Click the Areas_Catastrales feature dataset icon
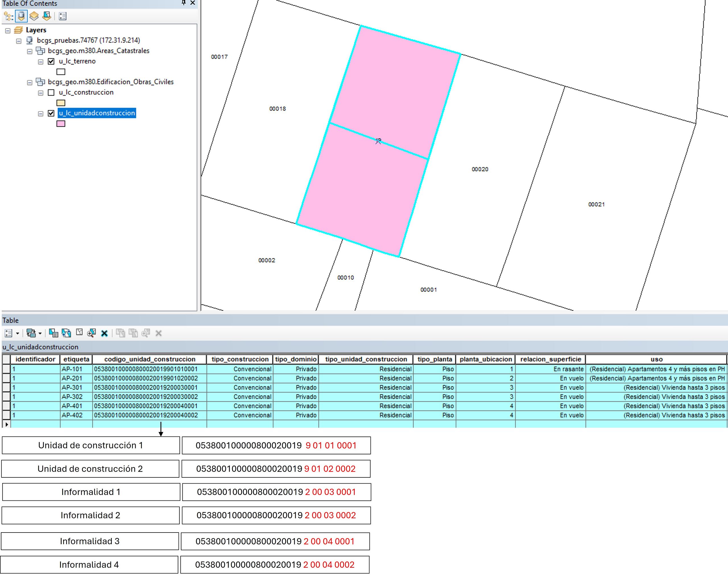The height and width of the screenshot is (576, 728). 40,51
